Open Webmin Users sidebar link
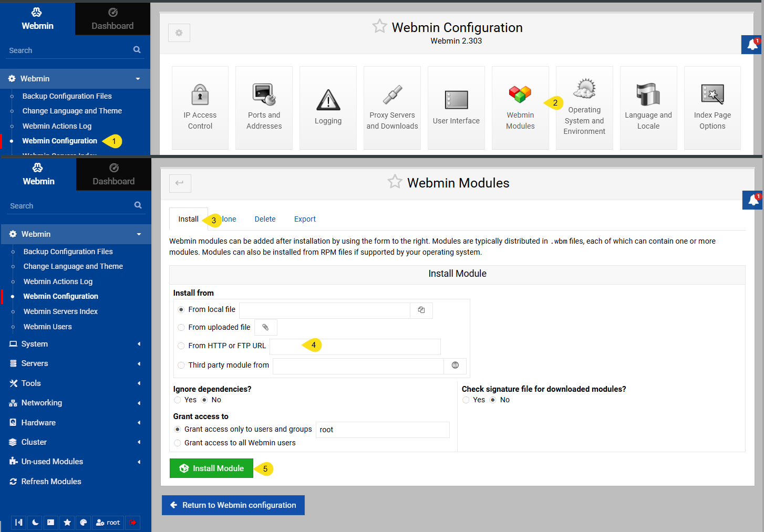The height and width of the screenshot is (532, 764). point(47,327)
